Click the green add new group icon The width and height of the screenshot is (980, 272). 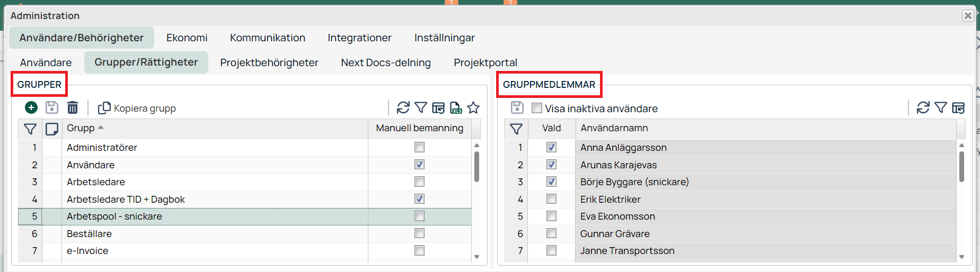pos(31,108)
